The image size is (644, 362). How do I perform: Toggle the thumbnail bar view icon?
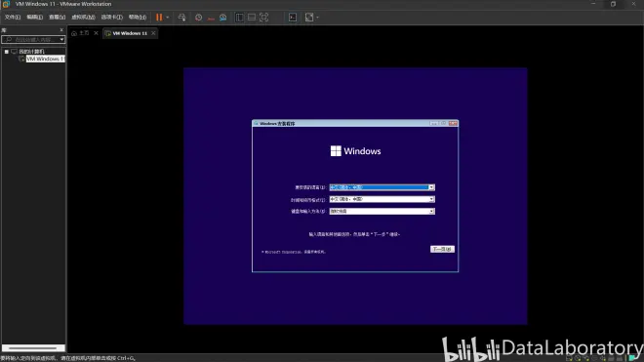click(252, 18)
